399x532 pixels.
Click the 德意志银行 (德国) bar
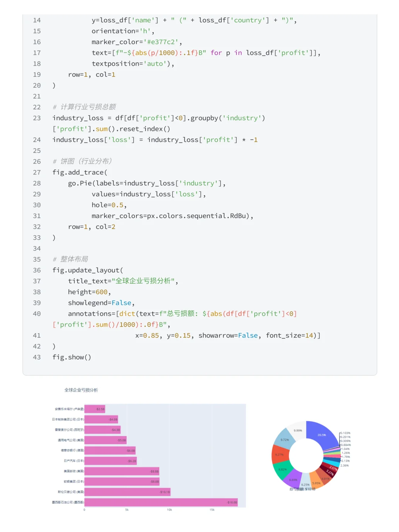(110, 450)
